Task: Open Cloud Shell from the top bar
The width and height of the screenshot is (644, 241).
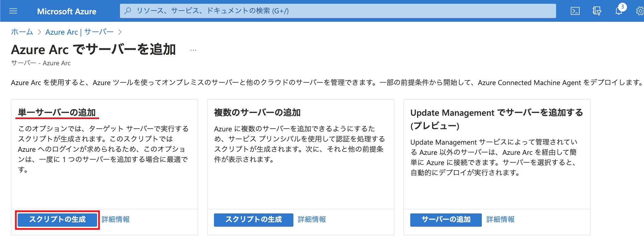Action: [x=575, y=11]
